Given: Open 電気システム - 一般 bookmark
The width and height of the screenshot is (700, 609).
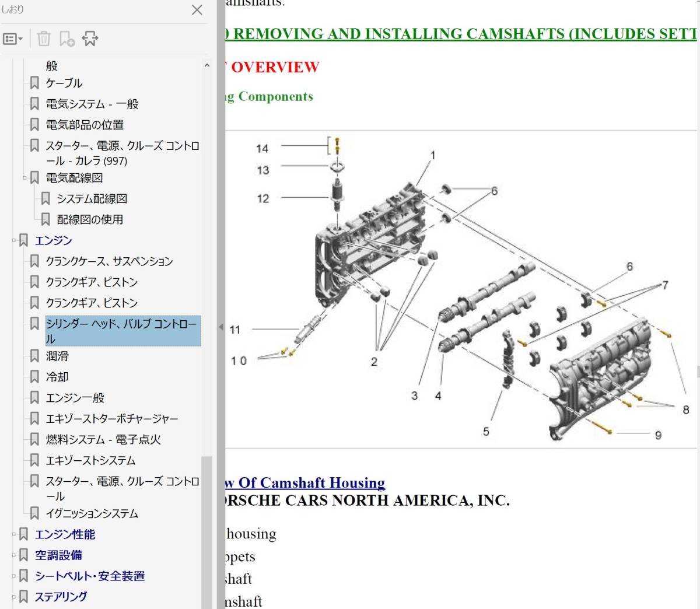Looking at the screenshot, I should pyautogui.click(x=92, y=104).
